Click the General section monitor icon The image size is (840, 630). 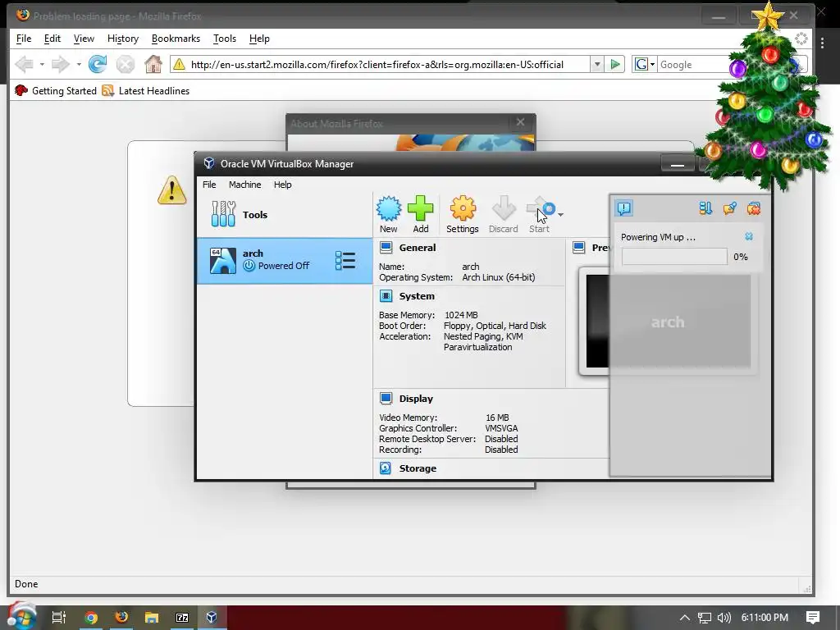pyautogui.click(x=386, y=248)
